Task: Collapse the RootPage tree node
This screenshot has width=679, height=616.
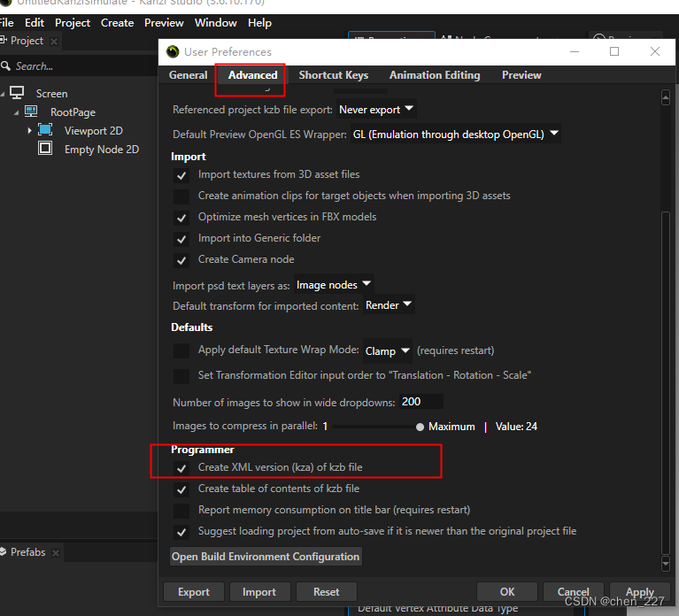Action: 16,112
